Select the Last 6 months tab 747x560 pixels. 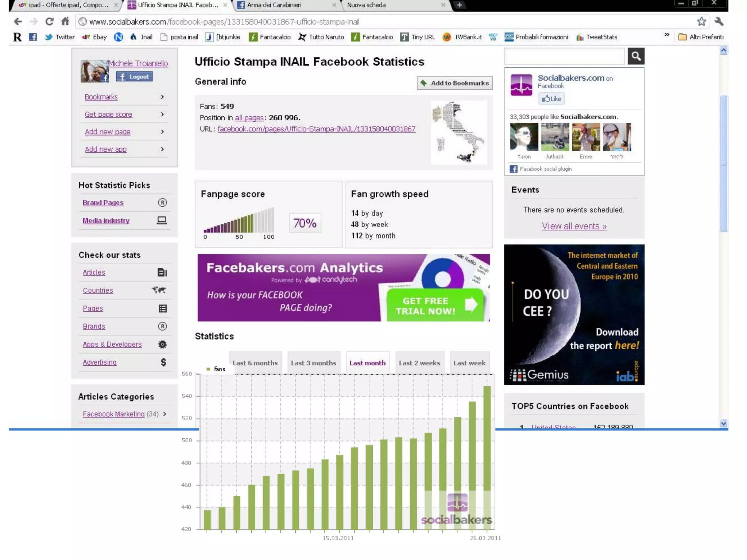[x=255, y=363]
